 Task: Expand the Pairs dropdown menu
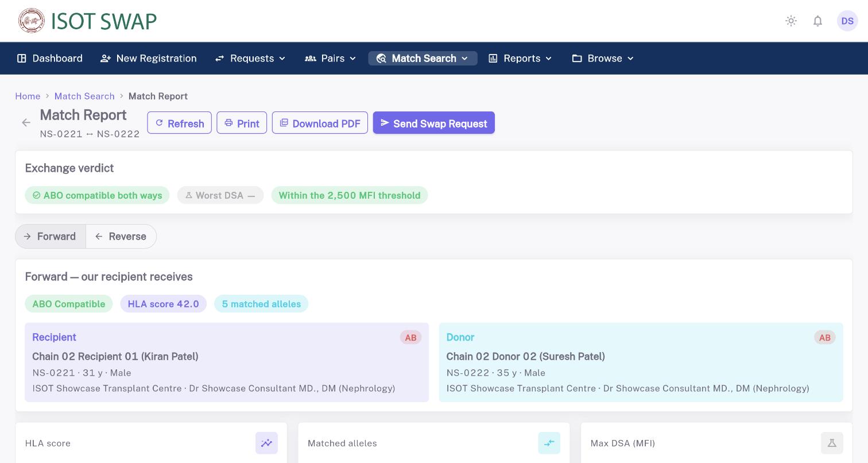331,59
